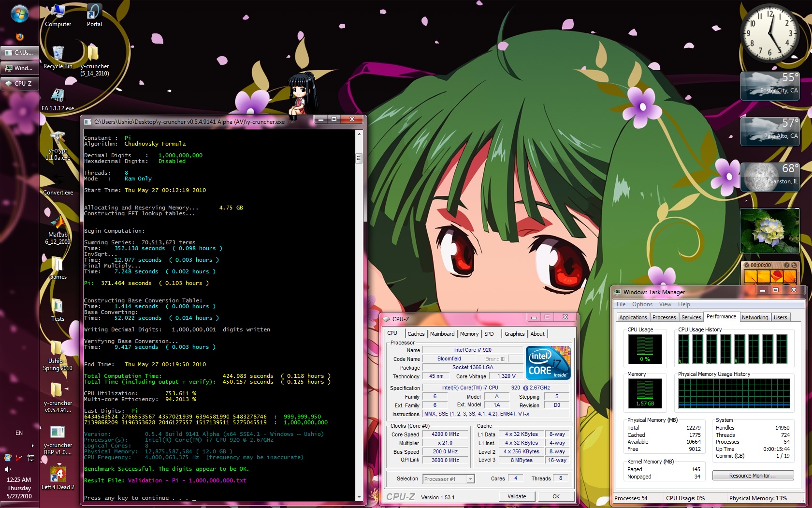Open Foster City, CA weather gadget
This screenshot has width=812, height=508.
coord(770,86)
